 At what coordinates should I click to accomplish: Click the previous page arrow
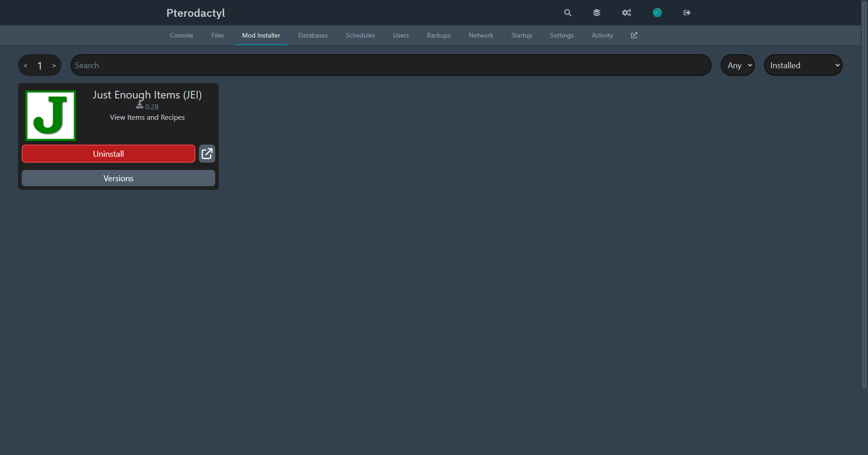click(25, 65)
